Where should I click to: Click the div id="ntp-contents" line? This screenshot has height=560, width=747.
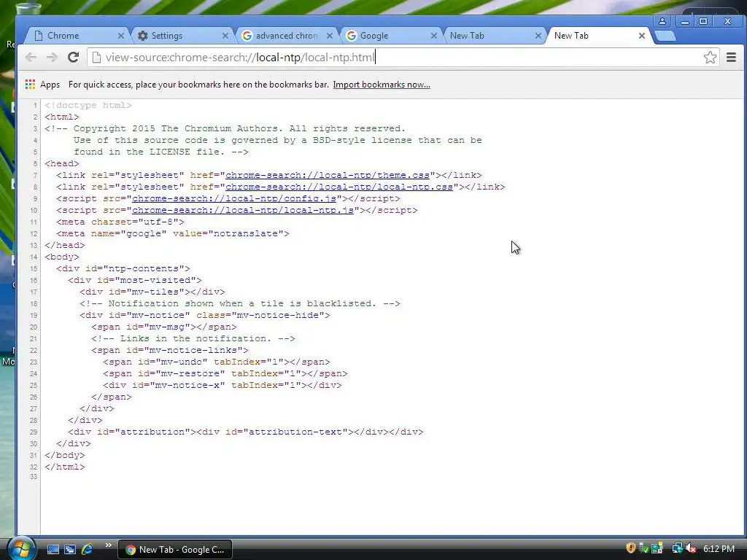coord(123,268)
